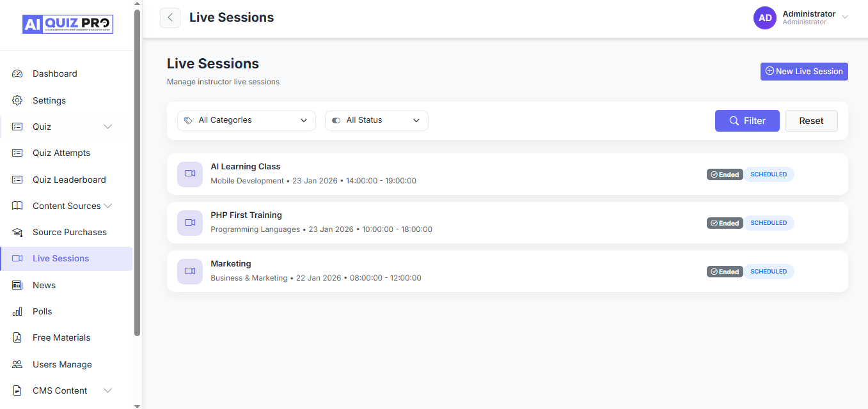Click the video icon of Marketing session

[x=190, y=271]
